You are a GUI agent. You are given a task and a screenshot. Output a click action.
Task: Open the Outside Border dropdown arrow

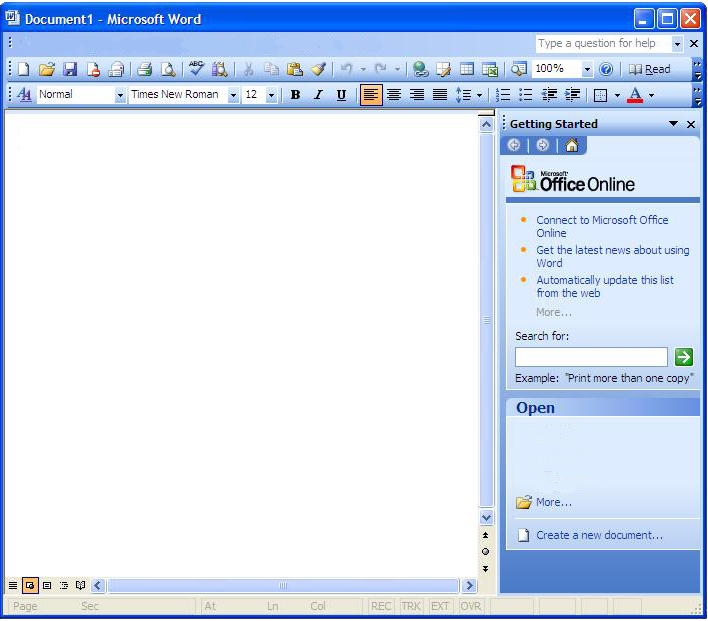(617, 95)
